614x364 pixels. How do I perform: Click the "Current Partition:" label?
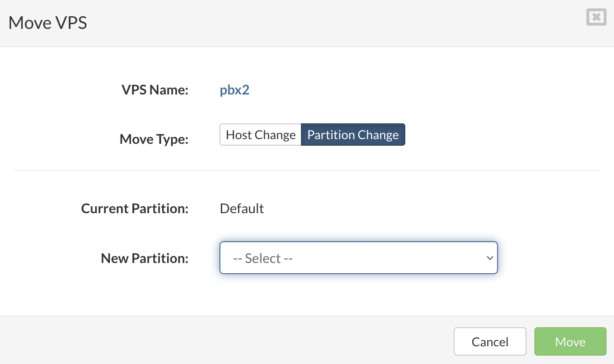pyautogui.click(x=135, y=209)
